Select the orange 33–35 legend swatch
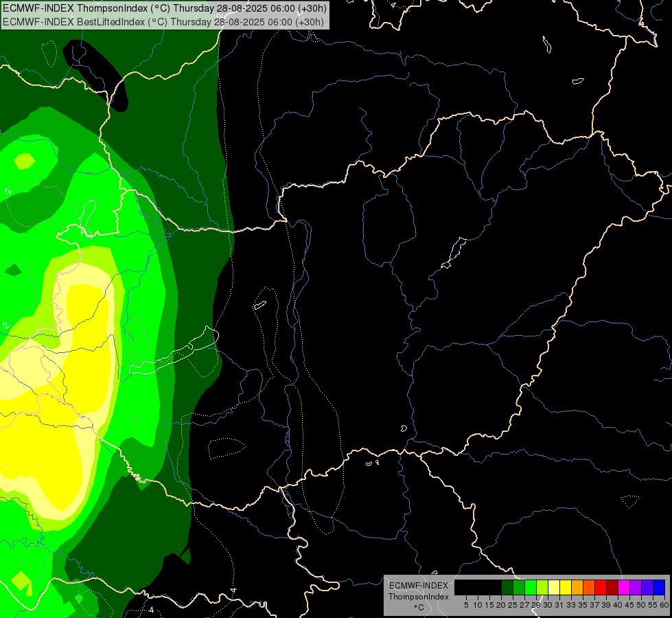This screenshot has height=618, width=672. (x=577, y=587)
